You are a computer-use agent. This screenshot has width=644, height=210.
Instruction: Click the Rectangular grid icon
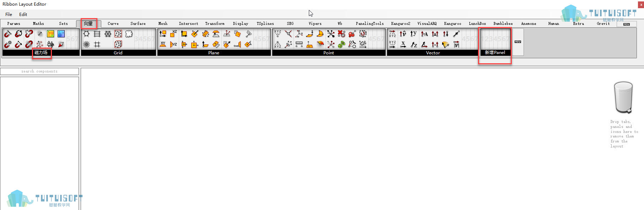click(97, 34)
